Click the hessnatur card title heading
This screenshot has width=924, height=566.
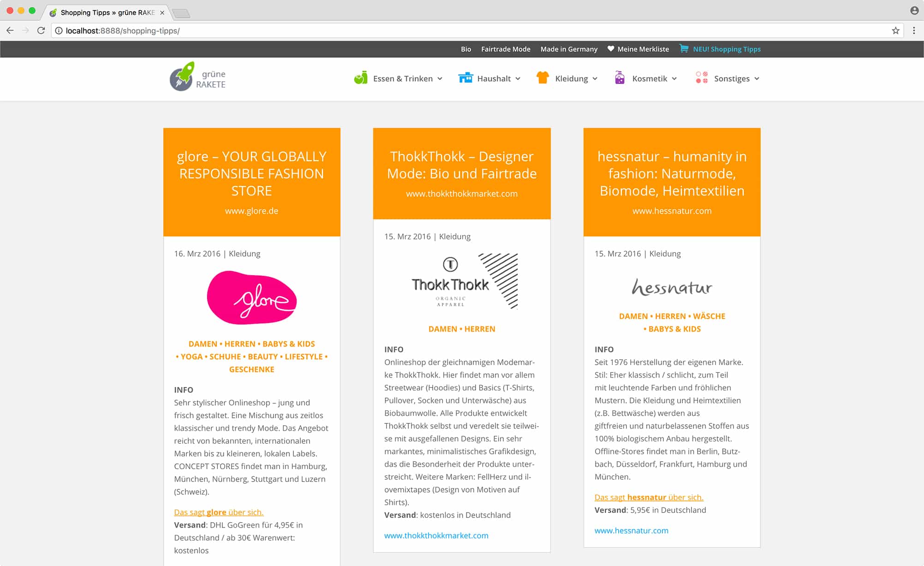click(672, 174)
